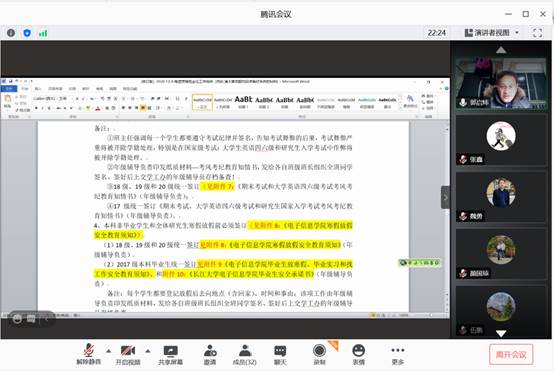
Task: Click the blue security shield icon
Action: pos(27,33)
